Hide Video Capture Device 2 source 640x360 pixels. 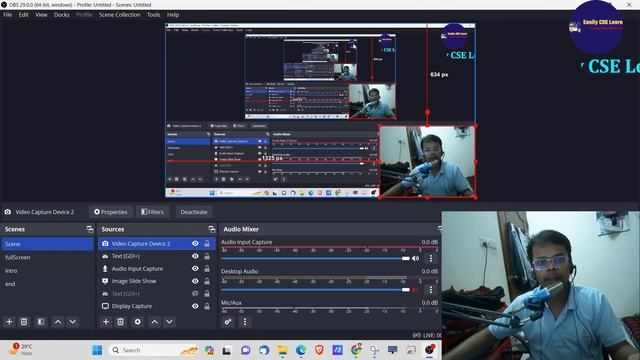[x=195, y=244]
